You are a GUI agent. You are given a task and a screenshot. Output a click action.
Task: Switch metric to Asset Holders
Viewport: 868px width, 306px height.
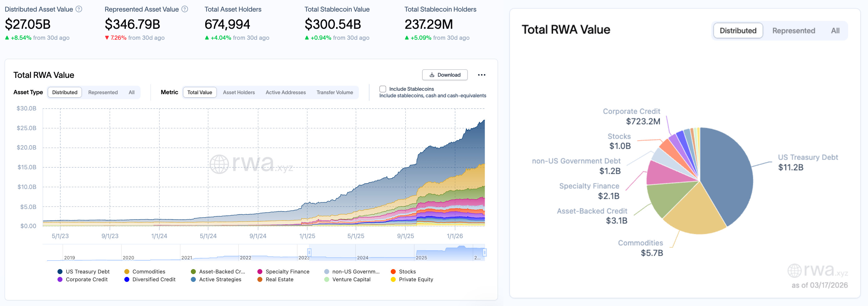(239, 92)
